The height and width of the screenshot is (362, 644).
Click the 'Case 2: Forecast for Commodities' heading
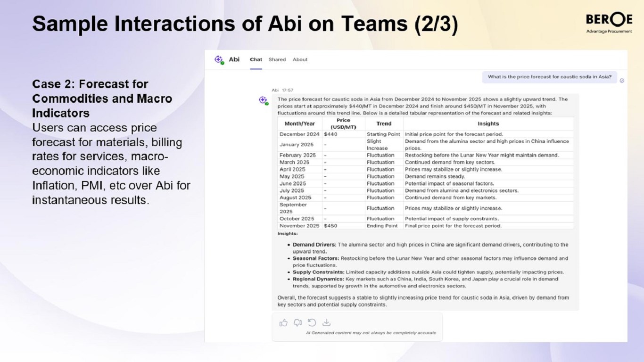102,99
